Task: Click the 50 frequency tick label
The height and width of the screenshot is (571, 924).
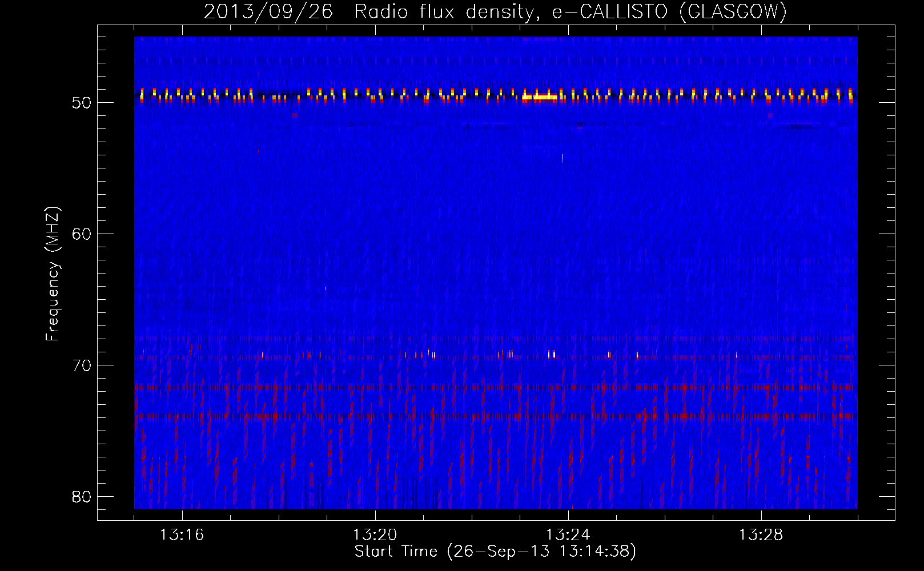Action: tap(82, 103)
